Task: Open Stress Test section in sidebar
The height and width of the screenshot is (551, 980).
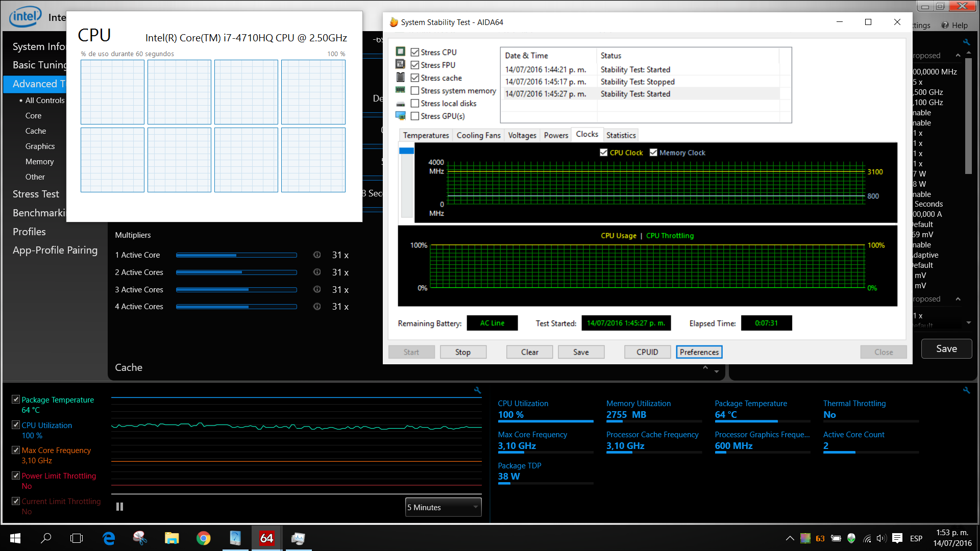Action: coord(36,194)
